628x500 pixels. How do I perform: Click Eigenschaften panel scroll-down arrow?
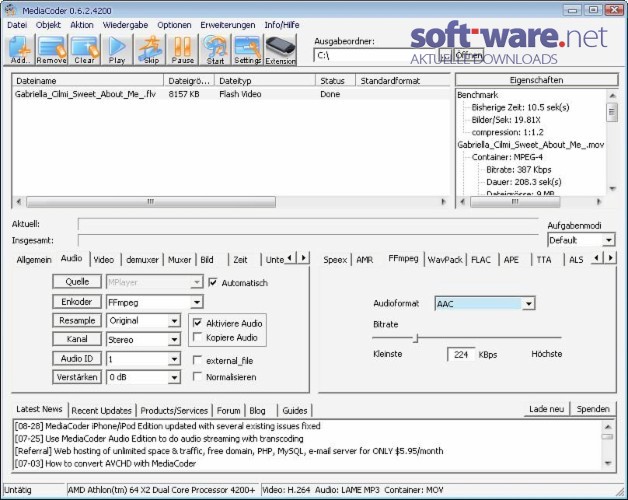[612, 188]
